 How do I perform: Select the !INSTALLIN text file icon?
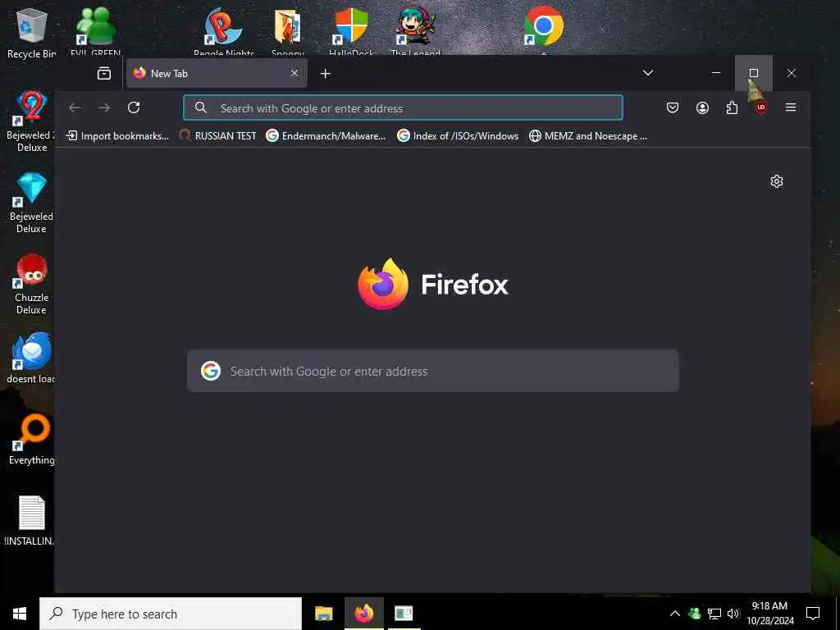coord(30,521)
